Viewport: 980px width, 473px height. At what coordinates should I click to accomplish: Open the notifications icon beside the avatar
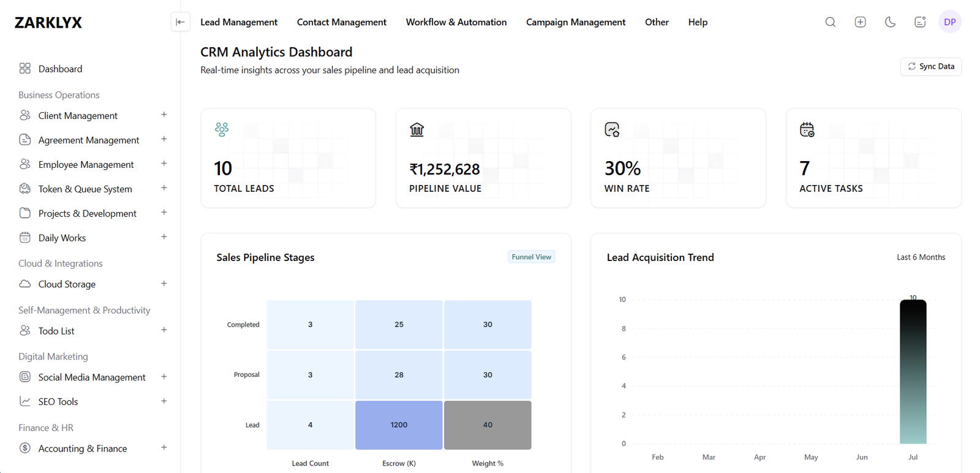920,22
